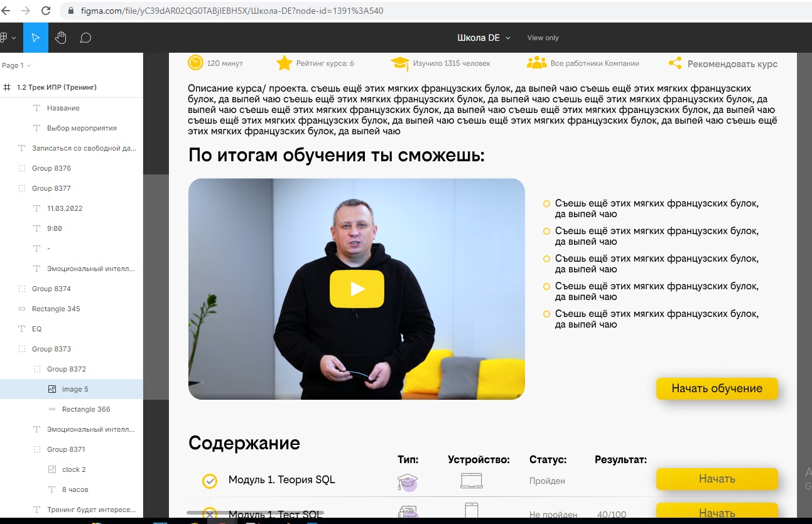
Task: Select the Add comment tool
Action: pyautogui.click(x=85, y=38)
